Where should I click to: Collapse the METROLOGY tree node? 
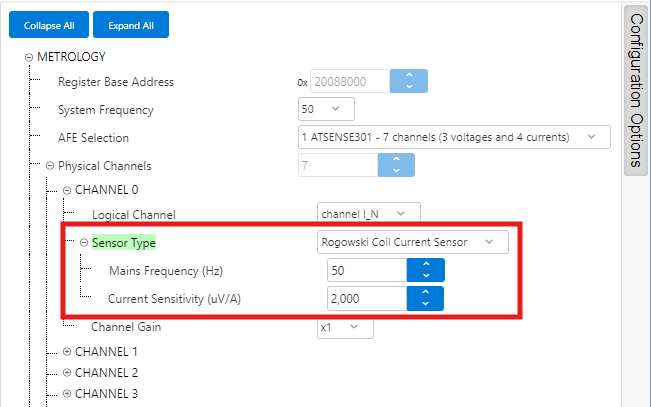point(29,57)
